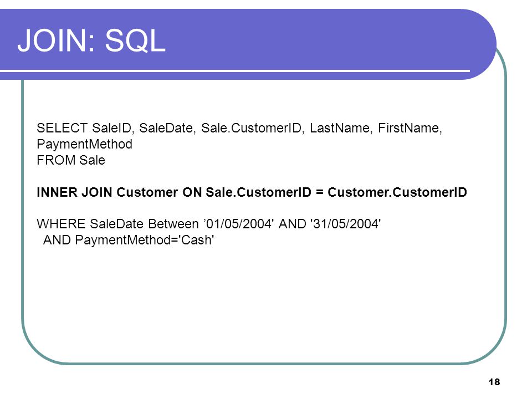Click the FROM Sale line

click(71, 160)
